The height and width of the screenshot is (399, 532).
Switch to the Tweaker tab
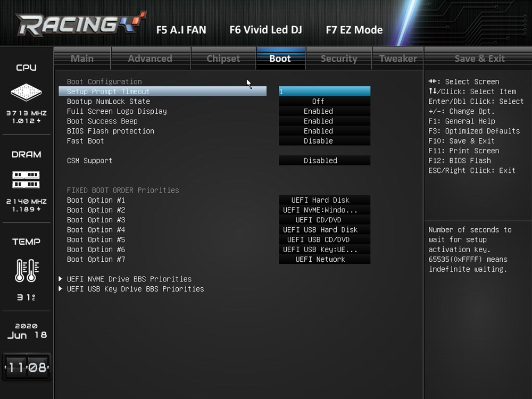398,59
